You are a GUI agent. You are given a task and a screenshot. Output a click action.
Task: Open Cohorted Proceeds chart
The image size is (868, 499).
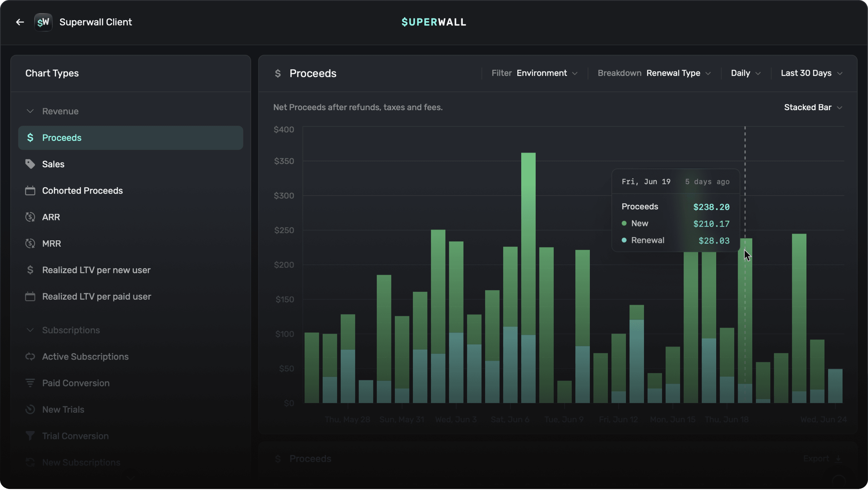point(131,191)
